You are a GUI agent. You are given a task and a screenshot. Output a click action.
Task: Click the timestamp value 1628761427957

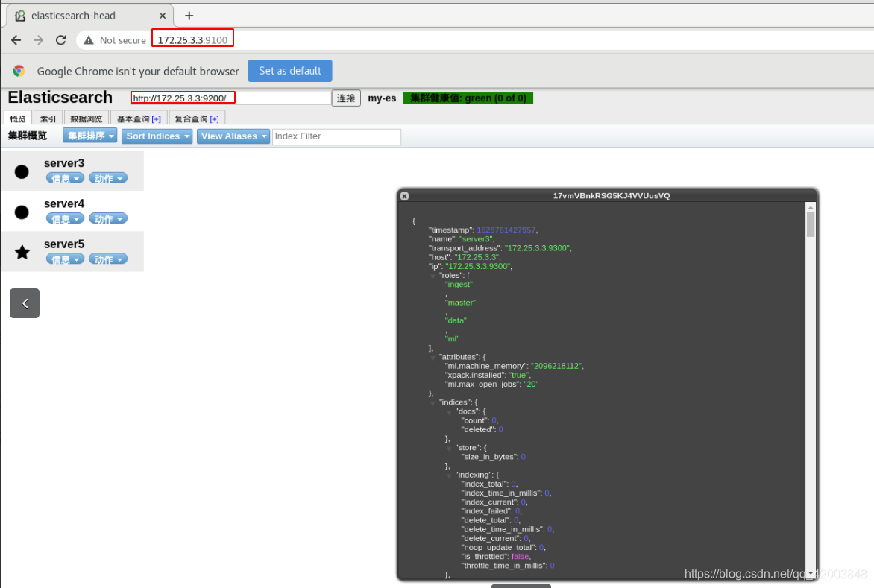coord(506,230)
